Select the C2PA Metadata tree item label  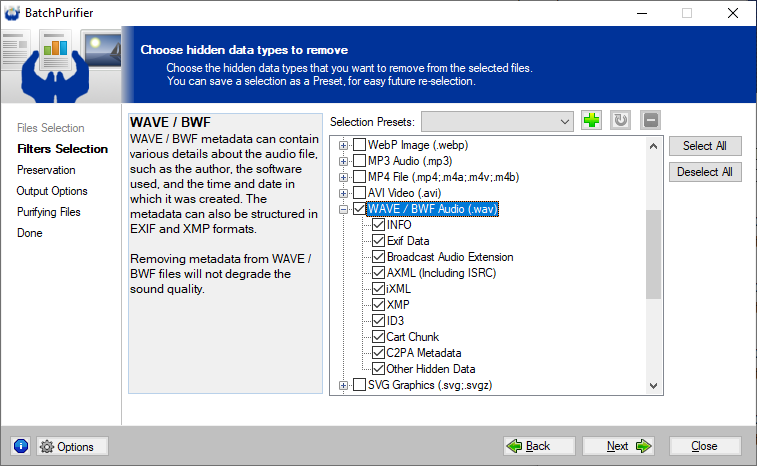(x=424, y=353)
